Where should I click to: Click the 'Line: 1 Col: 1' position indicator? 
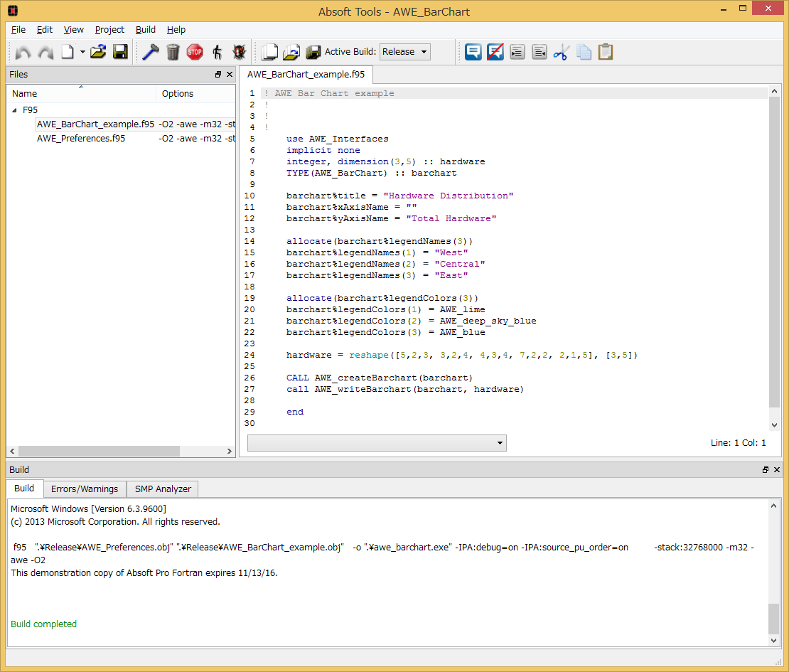[739, 443]
